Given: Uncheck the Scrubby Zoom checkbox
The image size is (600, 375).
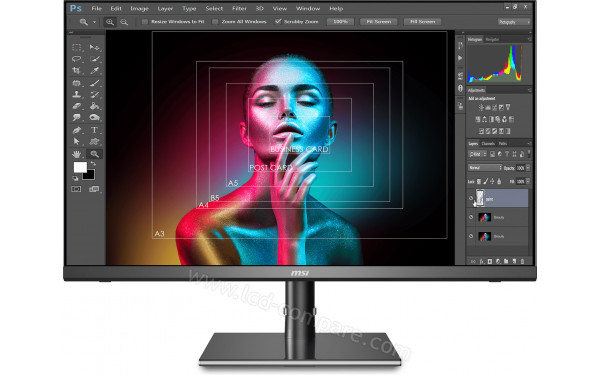Looking at the screenshot, I should pos(278,22).
